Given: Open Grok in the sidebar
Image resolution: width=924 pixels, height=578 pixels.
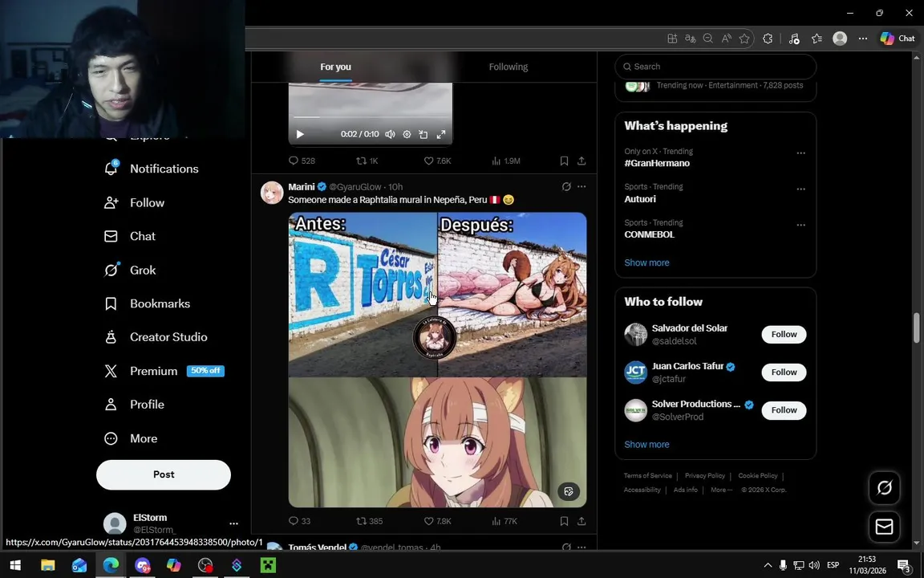Looking at the screenshot, I should [x=130, y=270].
